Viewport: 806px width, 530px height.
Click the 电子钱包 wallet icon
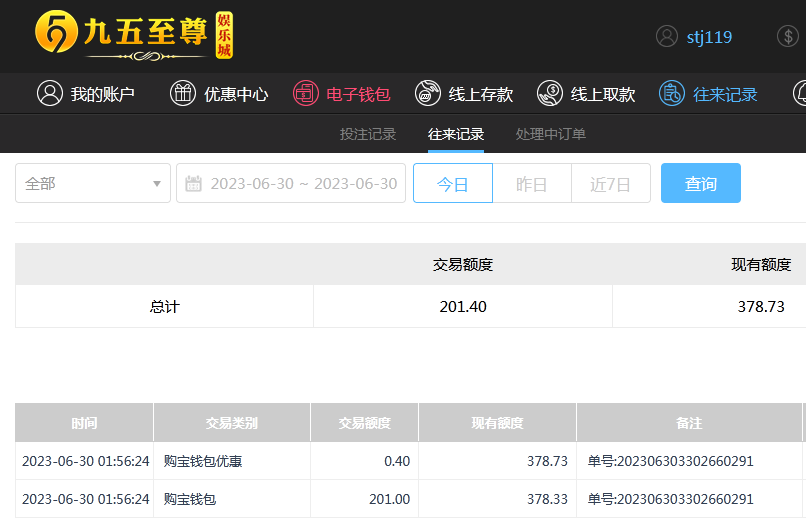coord(305,94)
